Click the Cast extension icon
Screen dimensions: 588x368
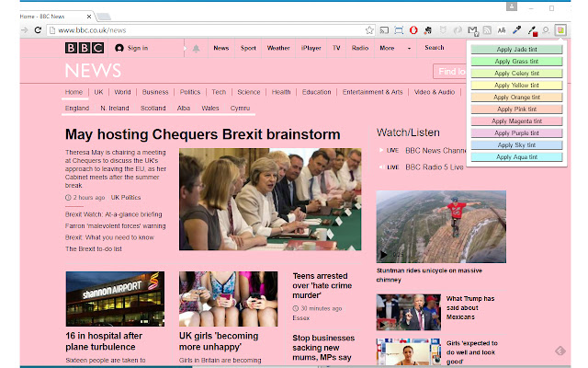pos(384,30)
